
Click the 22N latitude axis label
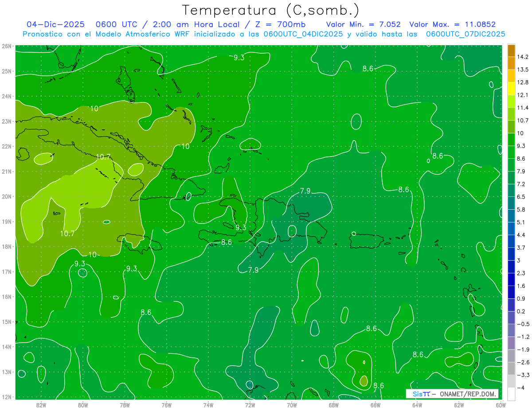tap(7, 146)
